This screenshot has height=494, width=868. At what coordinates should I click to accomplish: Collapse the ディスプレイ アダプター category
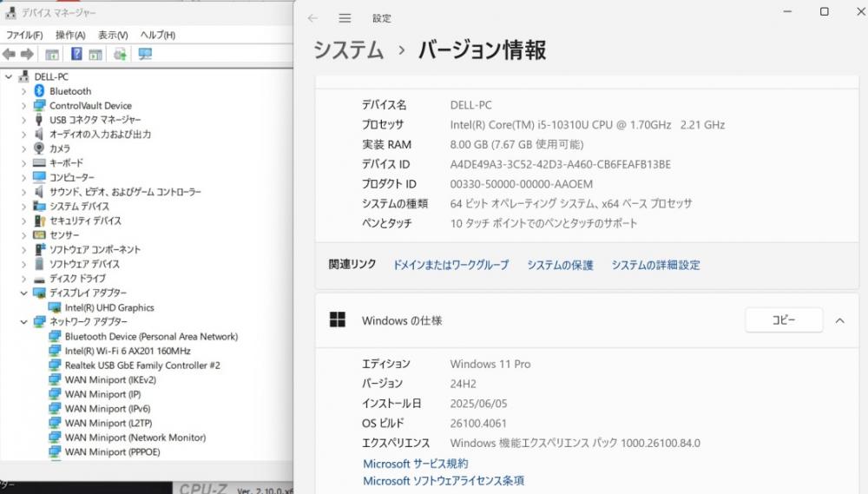pyautogui.click(x=23, y=293)
